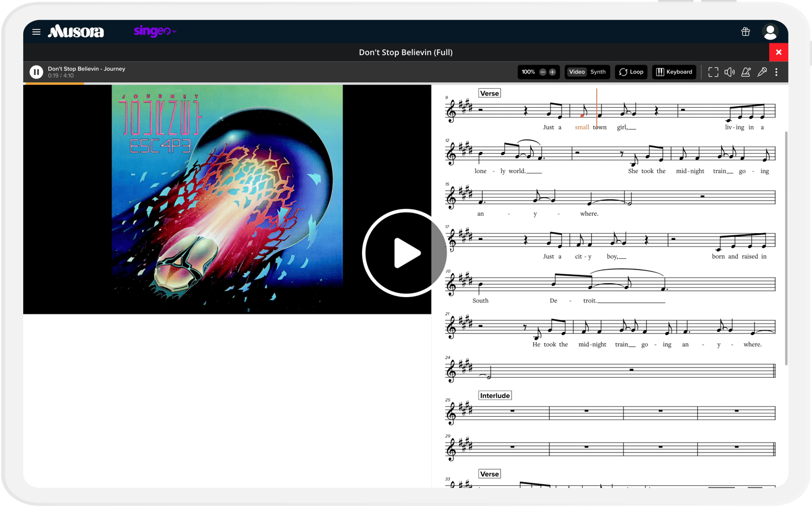Click the highlighted lyric 'small'
Image resolution: width=812 pixels, height=506 pixels.
[582, 127]
